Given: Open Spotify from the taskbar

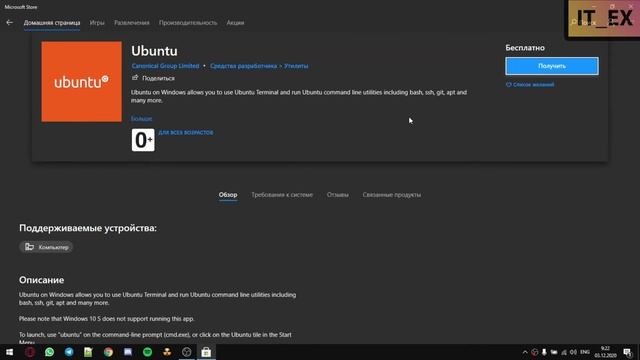Looking at the screenshot, I should (x=147, y=352).
